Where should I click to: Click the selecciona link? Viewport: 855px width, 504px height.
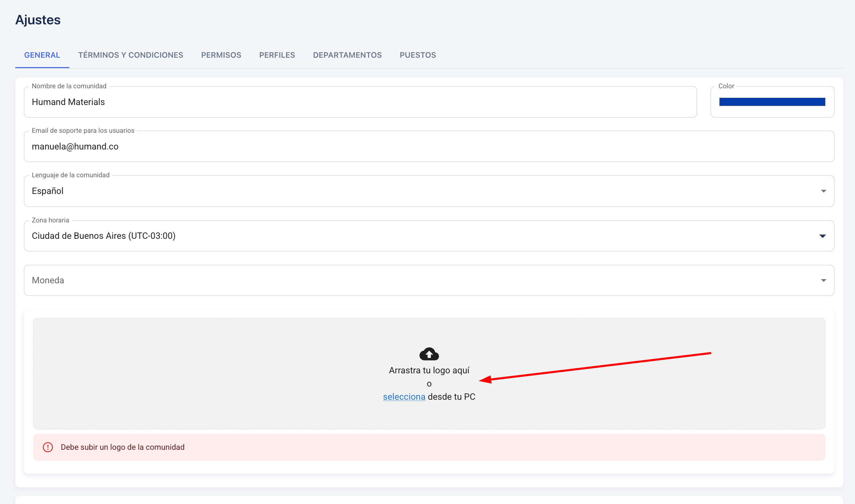pos(404,397)
